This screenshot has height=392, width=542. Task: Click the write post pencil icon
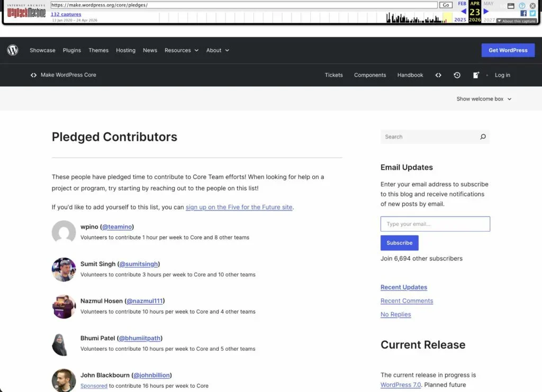click(476, 75)
